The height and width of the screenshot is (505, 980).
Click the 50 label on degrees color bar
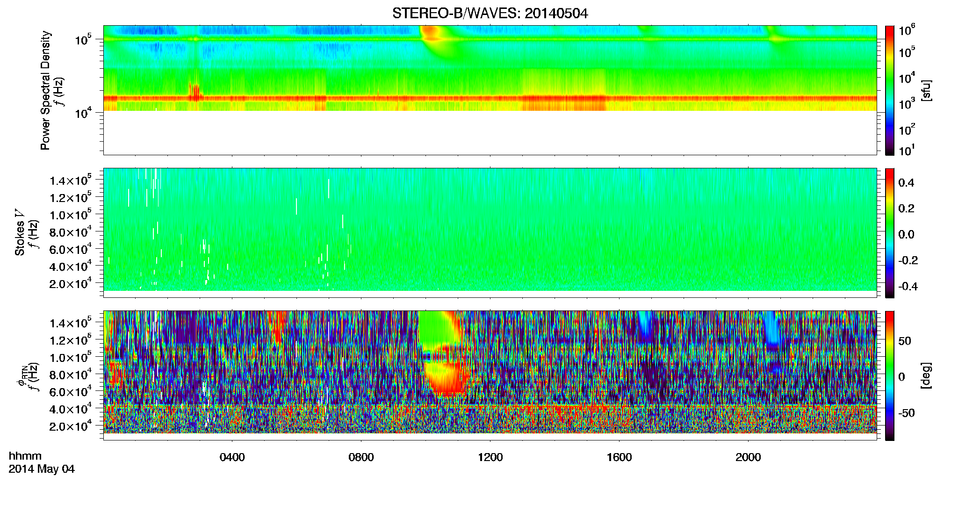tap(905, 341)
